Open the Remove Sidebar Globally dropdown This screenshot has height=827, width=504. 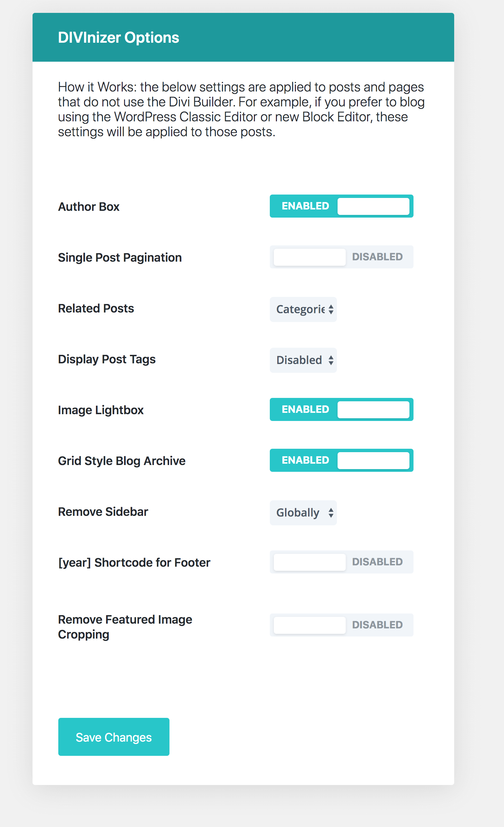click(303, 513)
